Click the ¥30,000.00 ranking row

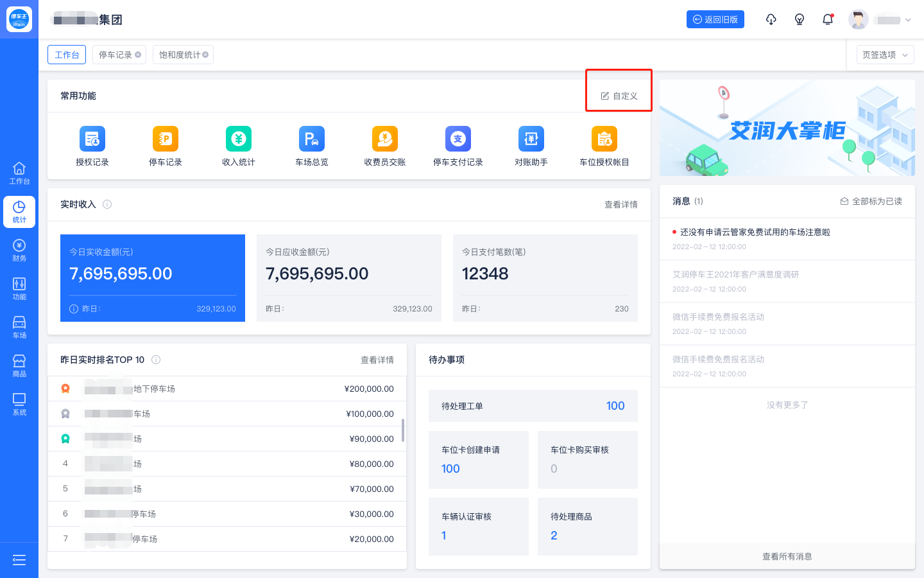pyautogui.click(x=227, y=514)
